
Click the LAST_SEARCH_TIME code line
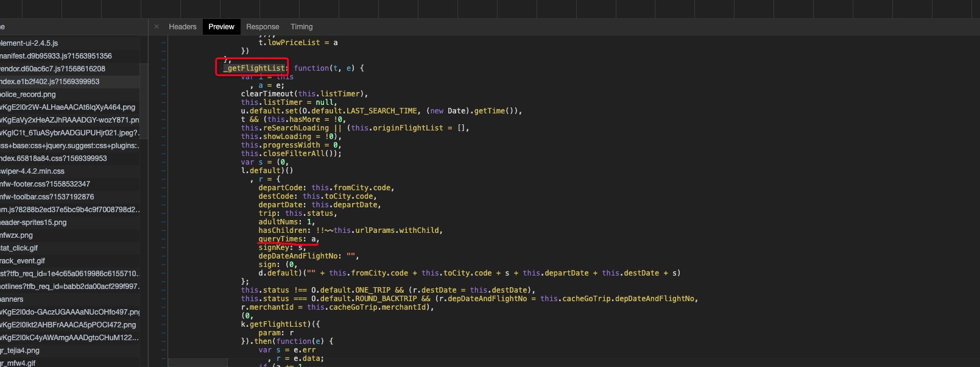[381, 111]
